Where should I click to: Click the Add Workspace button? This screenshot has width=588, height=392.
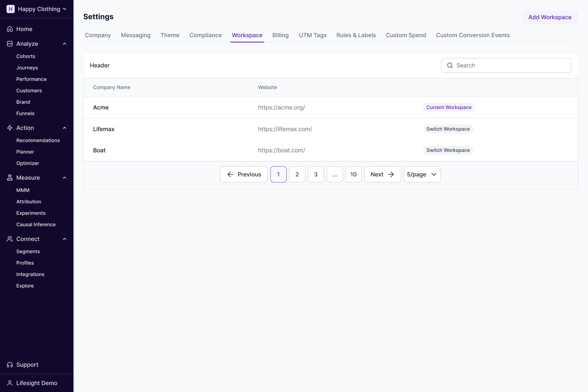(549, 17)
